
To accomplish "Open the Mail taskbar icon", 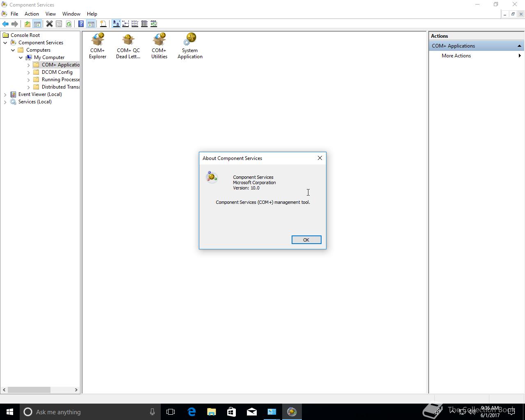I will pos(252,412).
